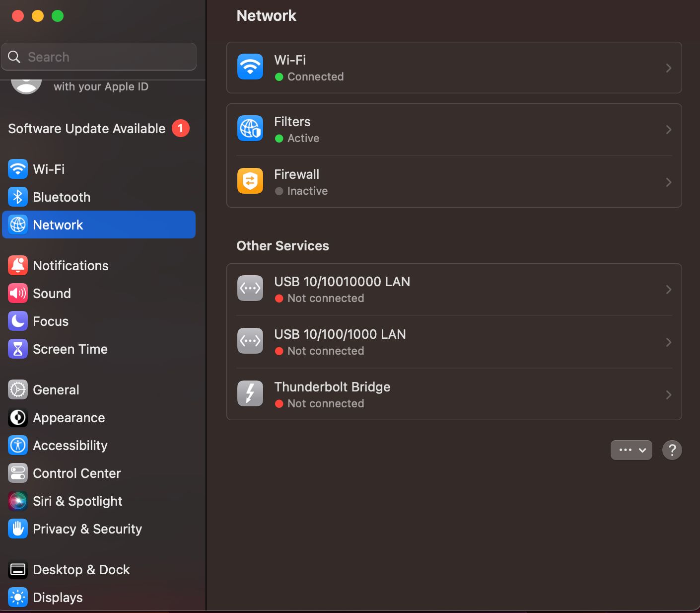Expand USB 10/10010000 LAN chevron
This screenshot has width=700, height=613.
(668, 290)
